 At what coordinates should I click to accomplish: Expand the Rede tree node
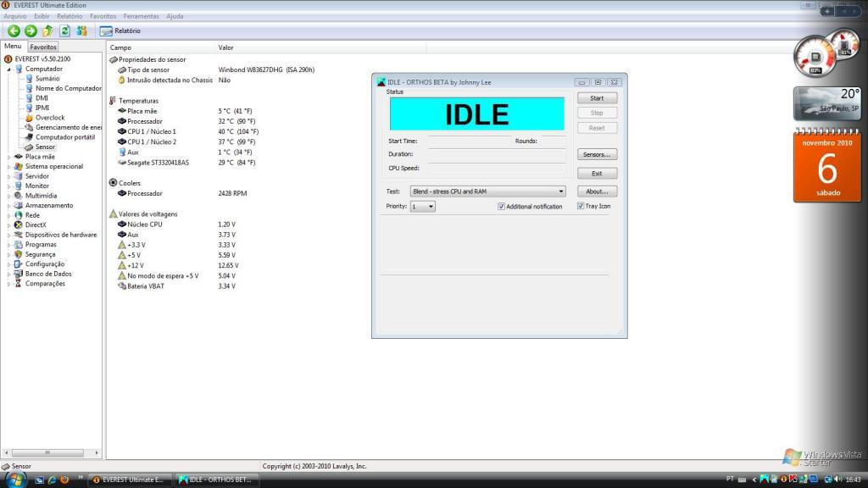tap(8, 215)
